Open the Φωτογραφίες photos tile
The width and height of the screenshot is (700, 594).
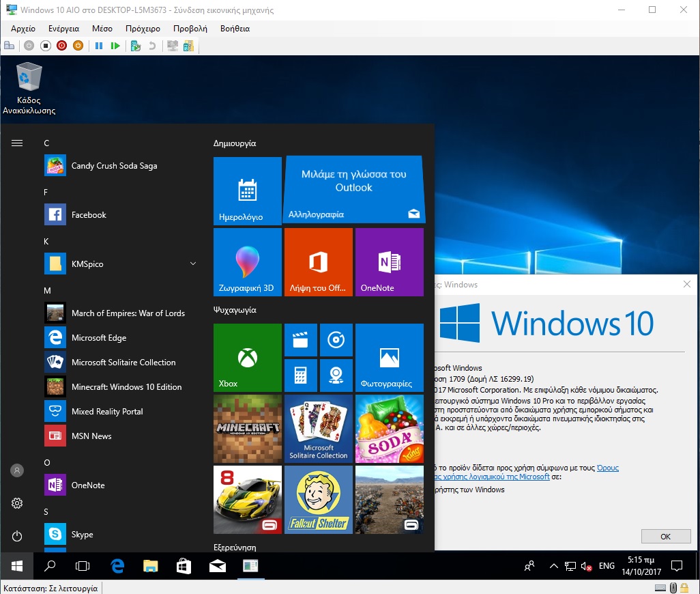(x=390, y=358)
